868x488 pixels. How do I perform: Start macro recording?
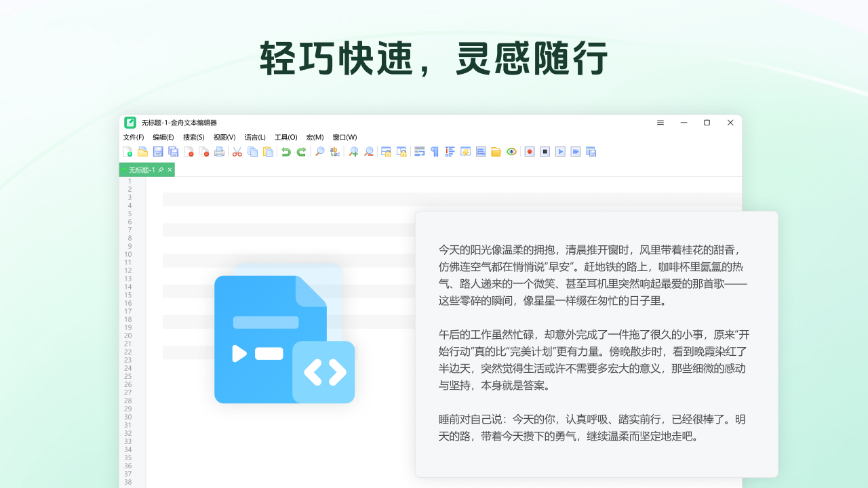528,151
